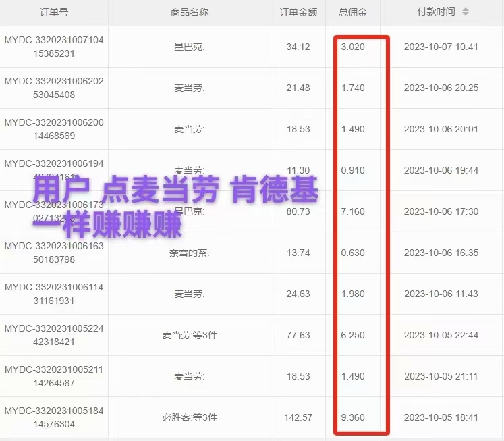Viewport: 504px width, 441px height.
Task: Click commission value 3.020
Action: pyautogui.click(x=353, y=47)
